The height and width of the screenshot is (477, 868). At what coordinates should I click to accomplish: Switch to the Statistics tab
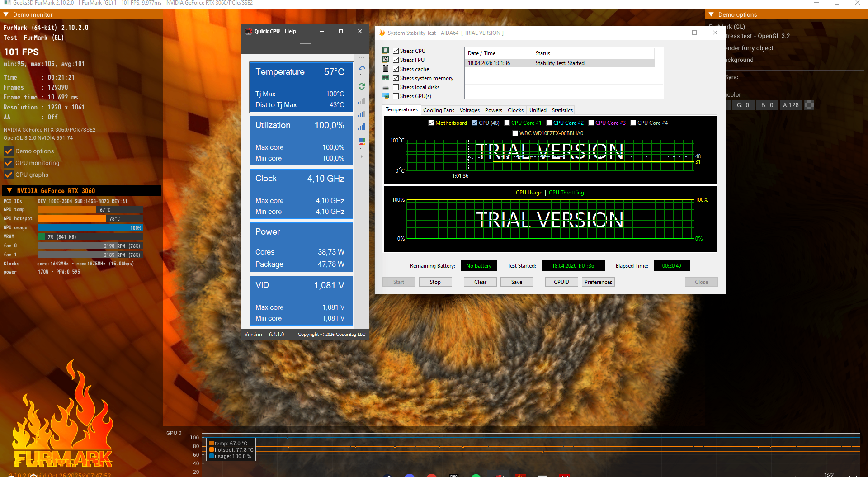point(562,110)
